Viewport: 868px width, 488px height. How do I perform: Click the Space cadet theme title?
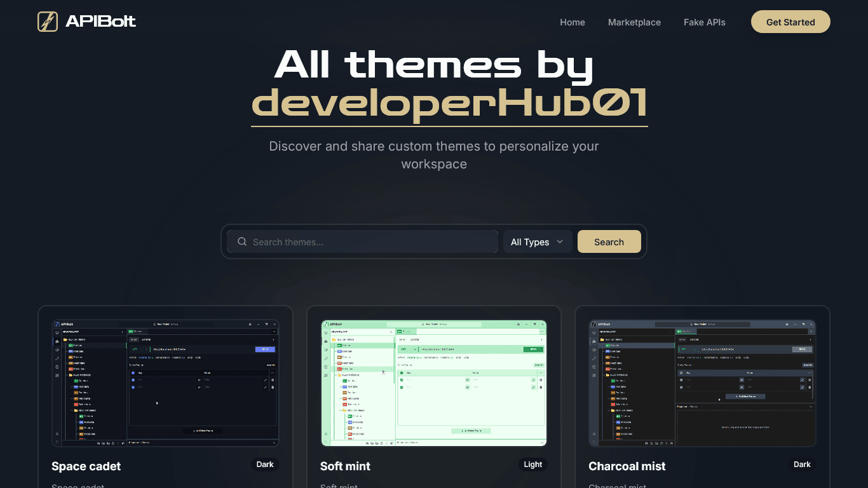pos(86,466)
